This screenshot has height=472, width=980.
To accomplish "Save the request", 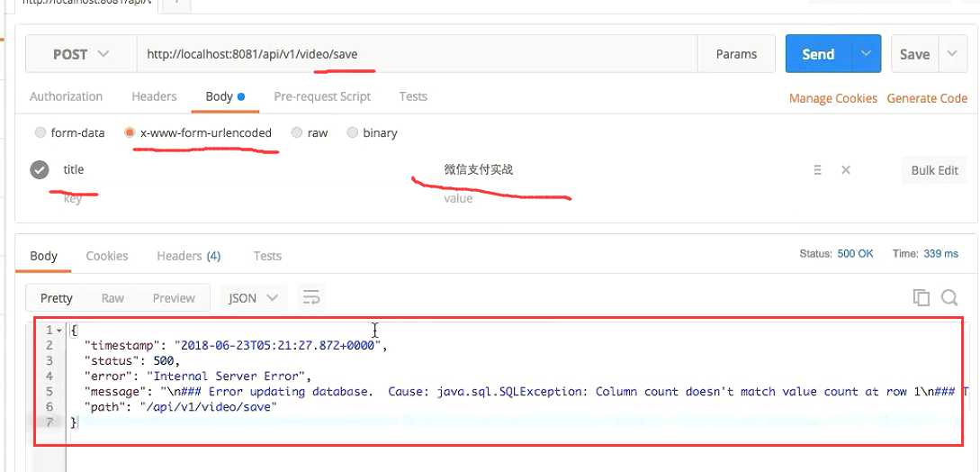I will pyautogui.click(x=914, y=54).
